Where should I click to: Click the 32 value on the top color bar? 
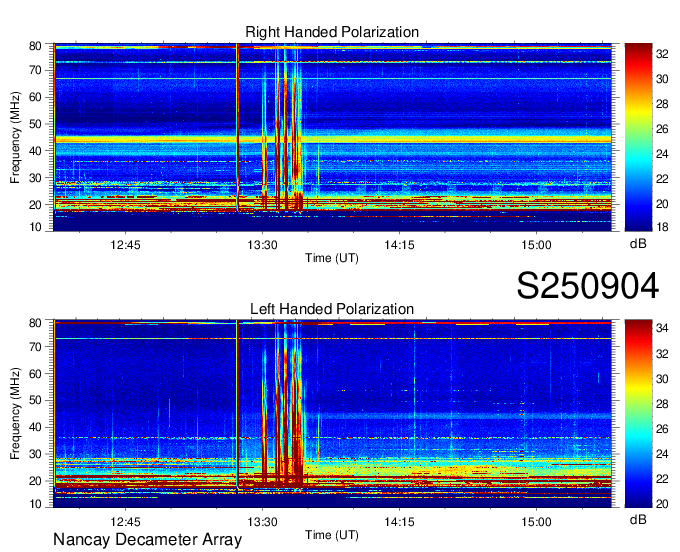(x=662, y=54)
